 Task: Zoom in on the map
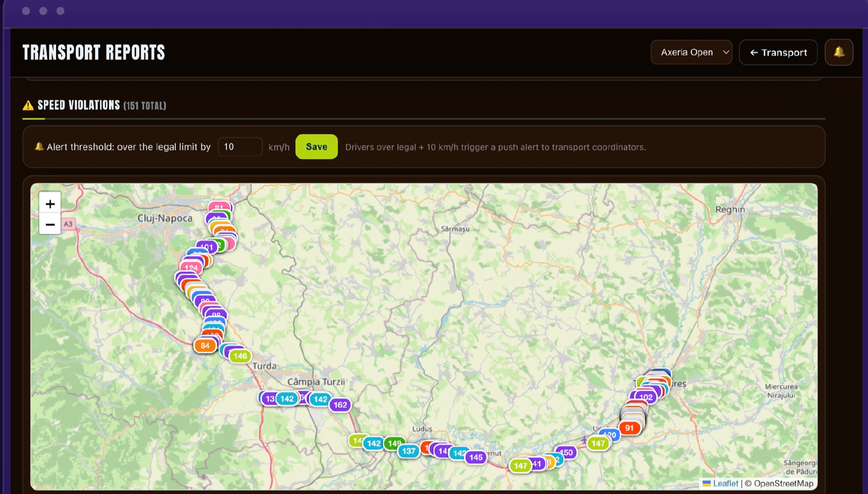(50, 204)
